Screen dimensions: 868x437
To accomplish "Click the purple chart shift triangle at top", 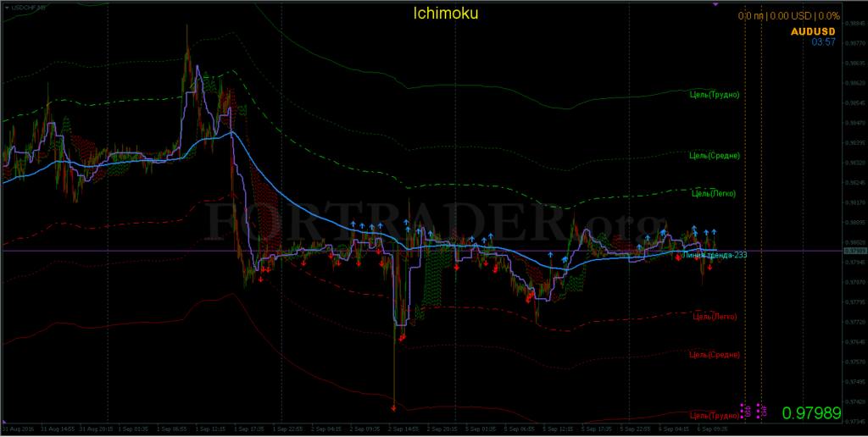I will coord(715,4).
